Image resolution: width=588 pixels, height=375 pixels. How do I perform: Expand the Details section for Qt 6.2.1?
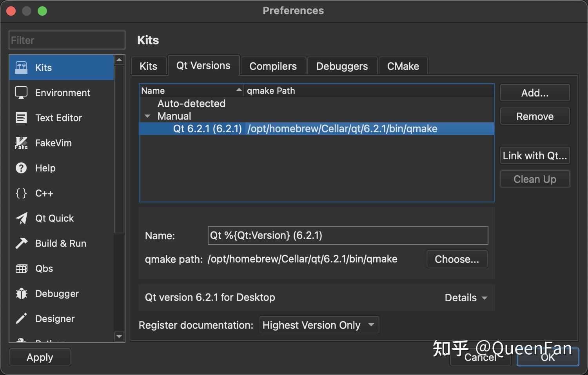[466, 297]
